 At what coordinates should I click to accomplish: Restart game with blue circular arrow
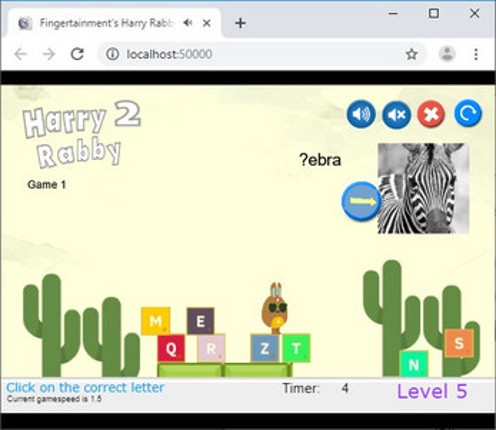click(x=468, y=113)
